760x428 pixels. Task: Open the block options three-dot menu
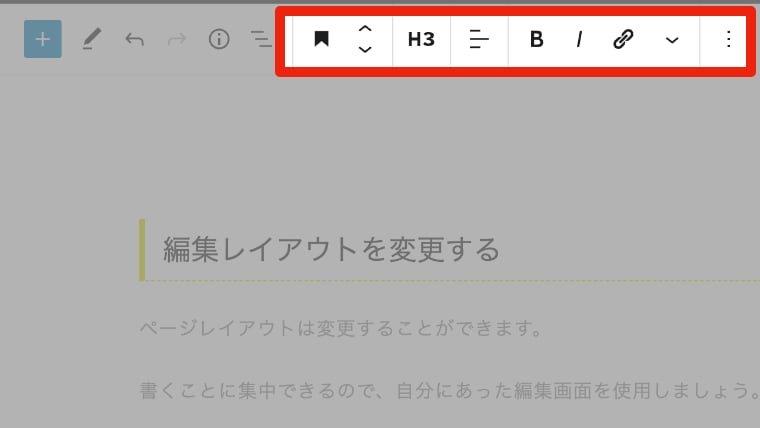click(x=728, y=39)
